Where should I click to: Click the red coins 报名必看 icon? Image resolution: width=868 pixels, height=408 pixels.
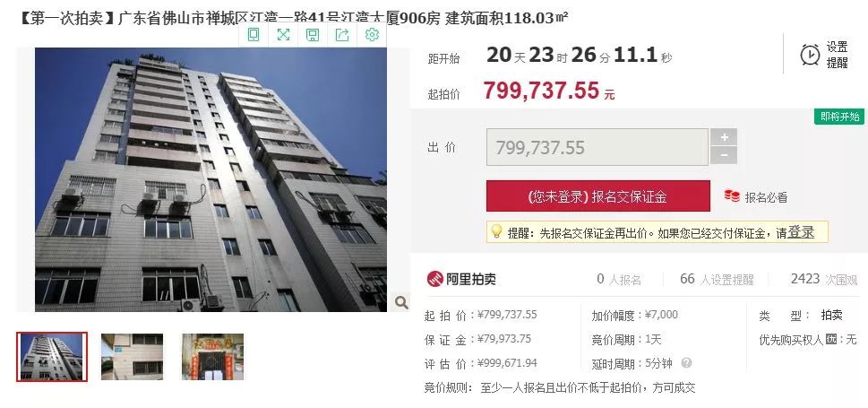(732, 196)
